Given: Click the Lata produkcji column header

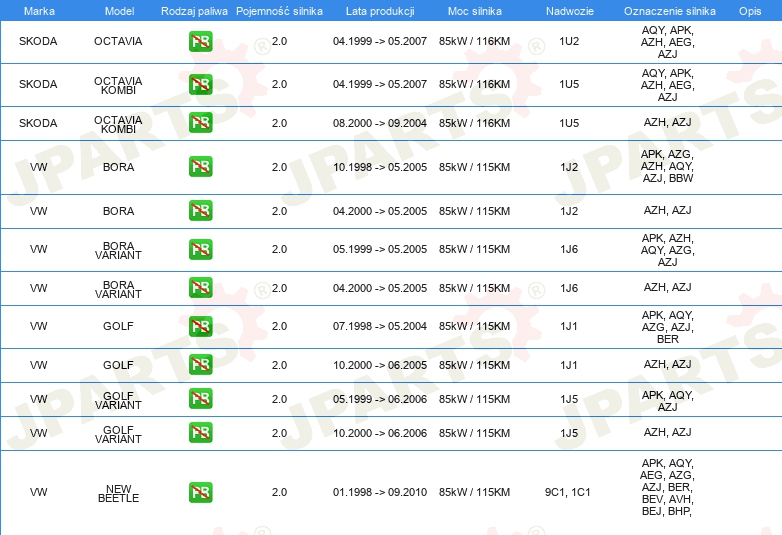Looking at the screenshot, I should [380, 11].
